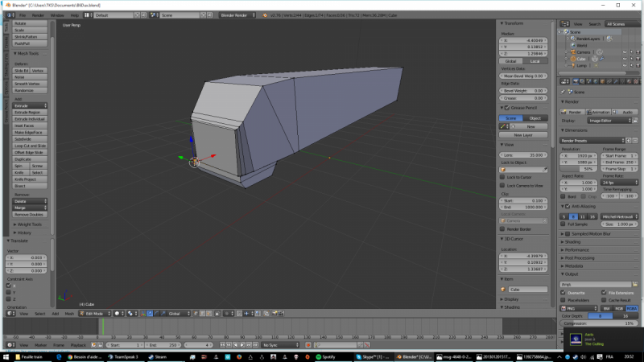Adjust the Compression slider

tap(599, 323)
